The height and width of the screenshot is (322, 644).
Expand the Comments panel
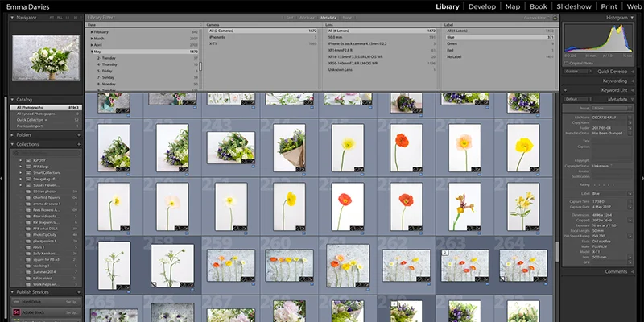(631, 271)
